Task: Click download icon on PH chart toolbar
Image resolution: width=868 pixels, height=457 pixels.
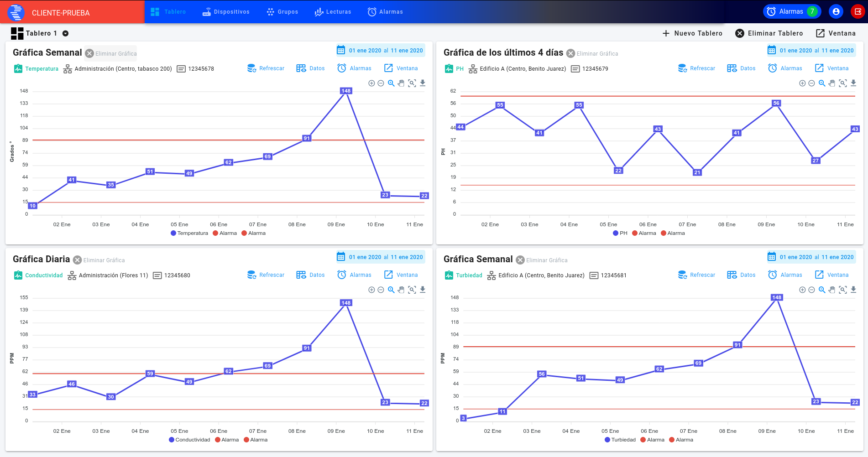Action: (853, 83)
